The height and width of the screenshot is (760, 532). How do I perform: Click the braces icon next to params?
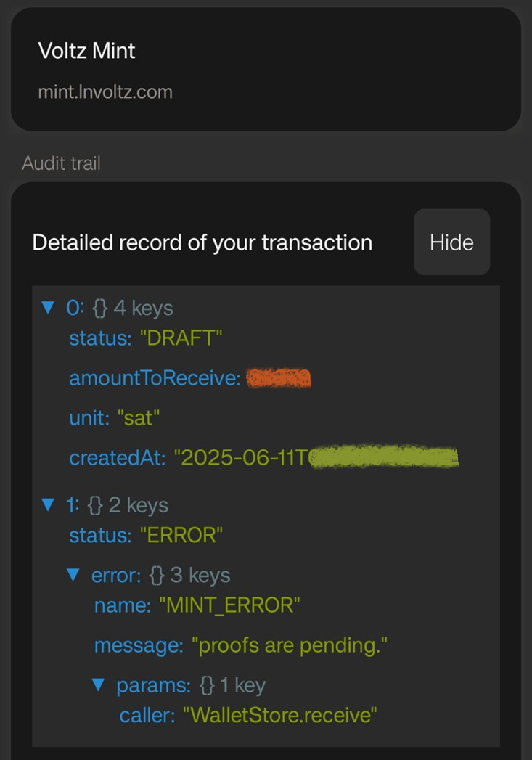point(207,685)
